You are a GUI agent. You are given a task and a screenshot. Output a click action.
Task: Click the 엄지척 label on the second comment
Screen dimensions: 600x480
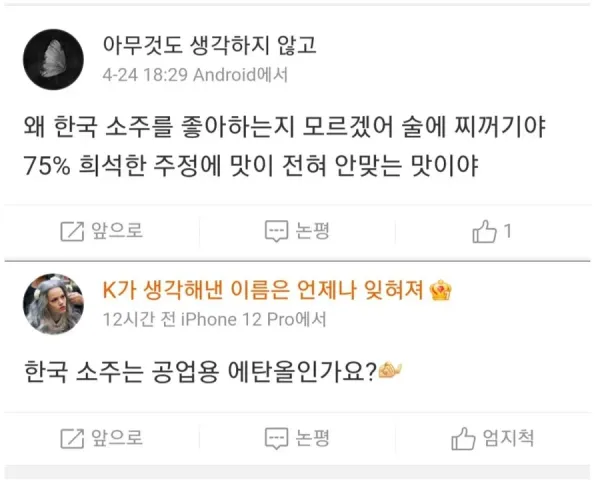point(508,438)
